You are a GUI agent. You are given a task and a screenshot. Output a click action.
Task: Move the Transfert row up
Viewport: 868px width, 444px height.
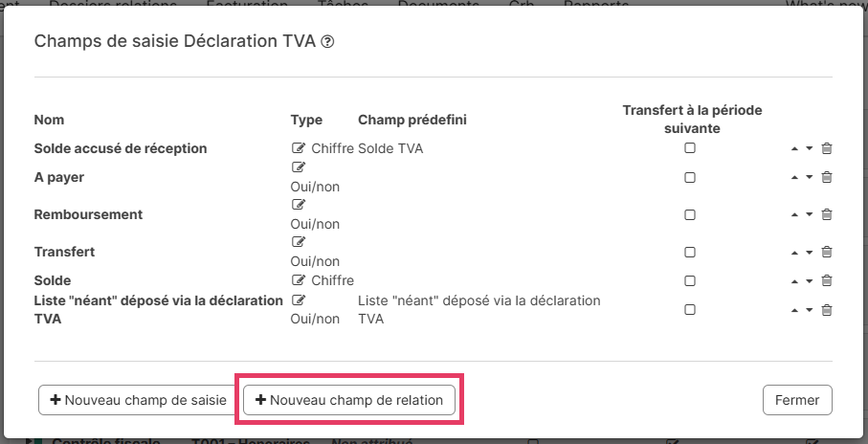click(794, 253)
